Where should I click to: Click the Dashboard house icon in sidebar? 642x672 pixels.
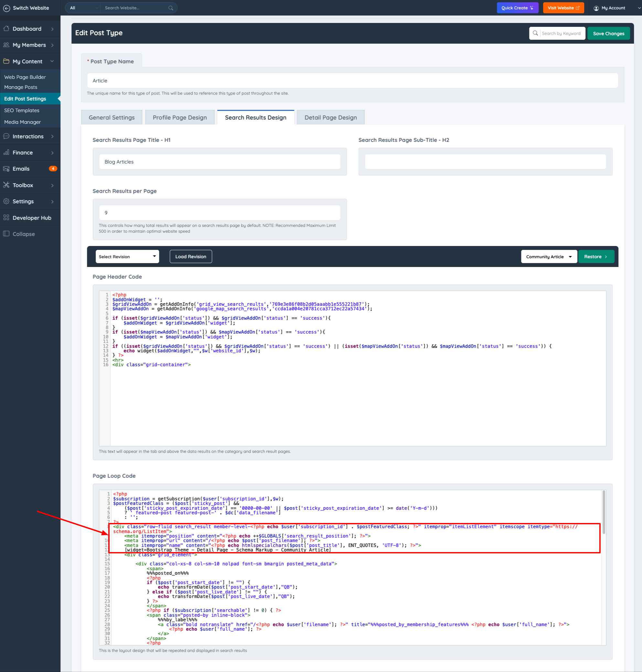click(x=6, y=29)
